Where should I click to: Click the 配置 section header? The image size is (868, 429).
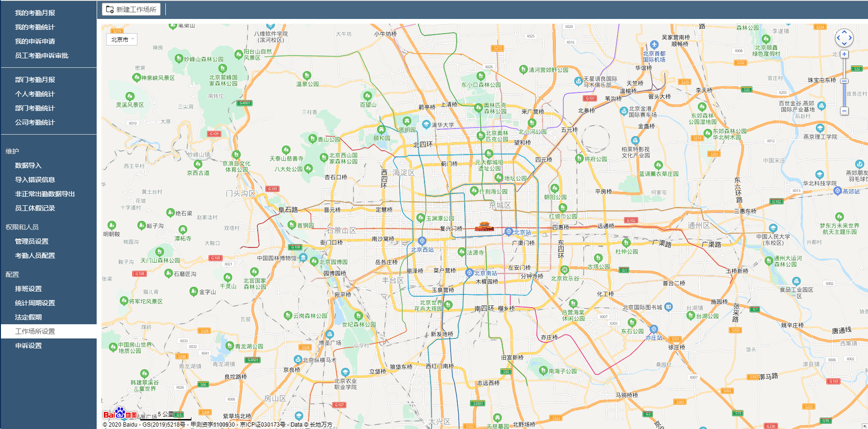point(12,274)
